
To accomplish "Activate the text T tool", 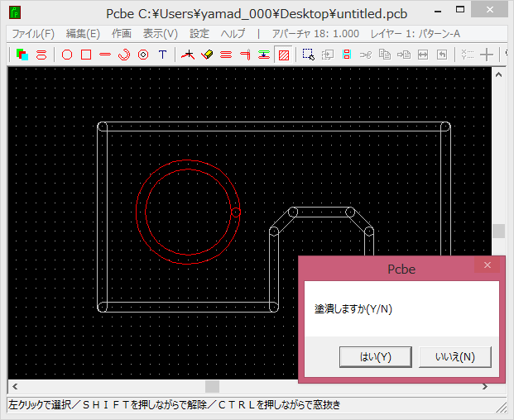I will pos(162,55).
